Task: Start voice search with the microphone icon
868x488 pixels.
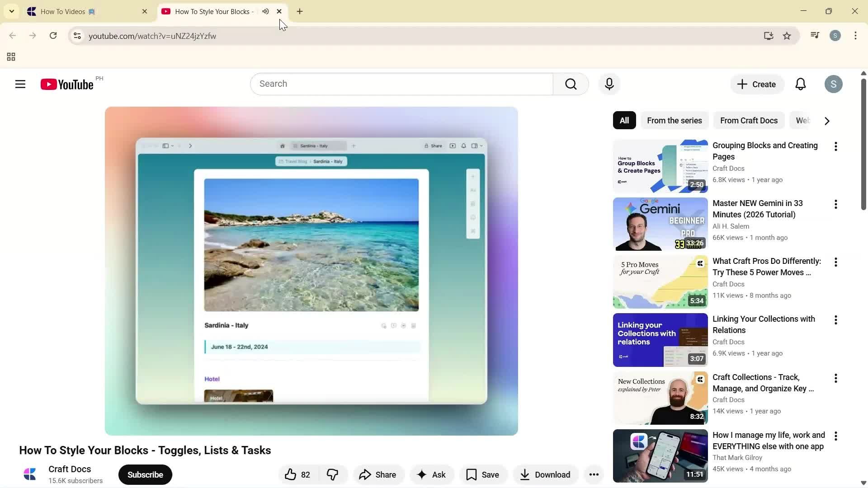Action: [x=609, y=84]
